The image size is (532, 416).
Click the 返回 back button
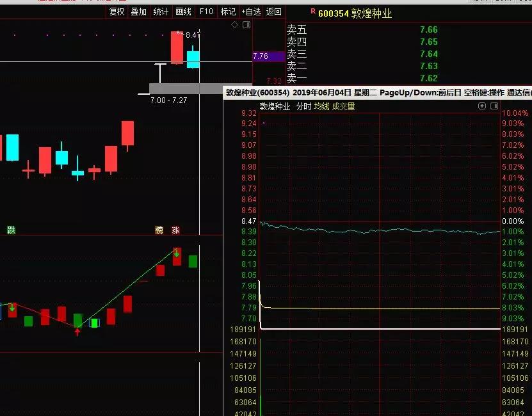(273, 12)
